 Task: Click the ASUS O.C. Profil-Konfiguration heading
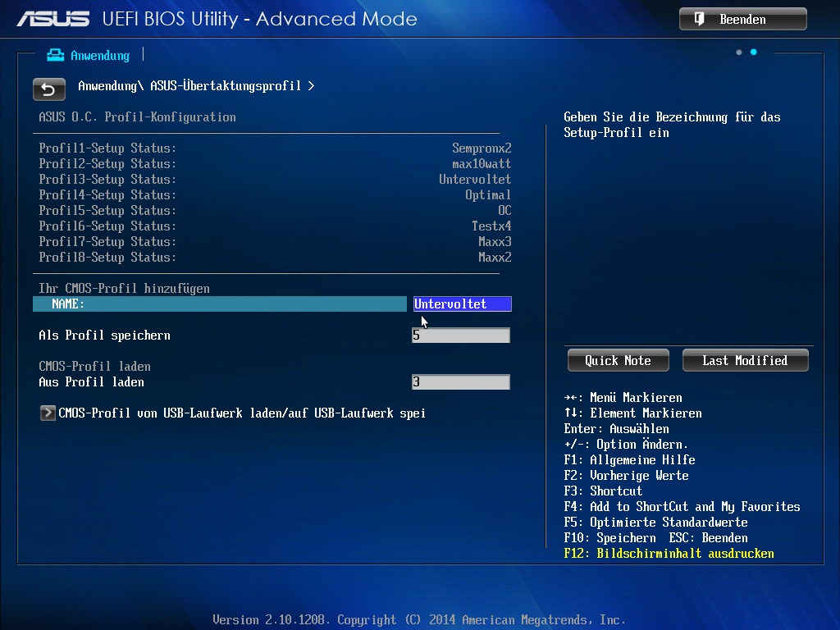pos(137,116)
